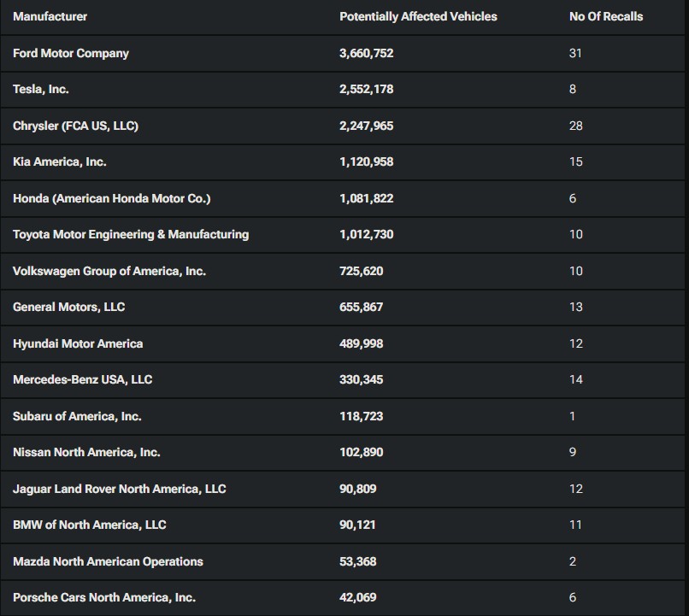This screenshot has height=616, width=689.
Task: Click Porsche Cars North America, Inc.
Action: coord(104,597)
